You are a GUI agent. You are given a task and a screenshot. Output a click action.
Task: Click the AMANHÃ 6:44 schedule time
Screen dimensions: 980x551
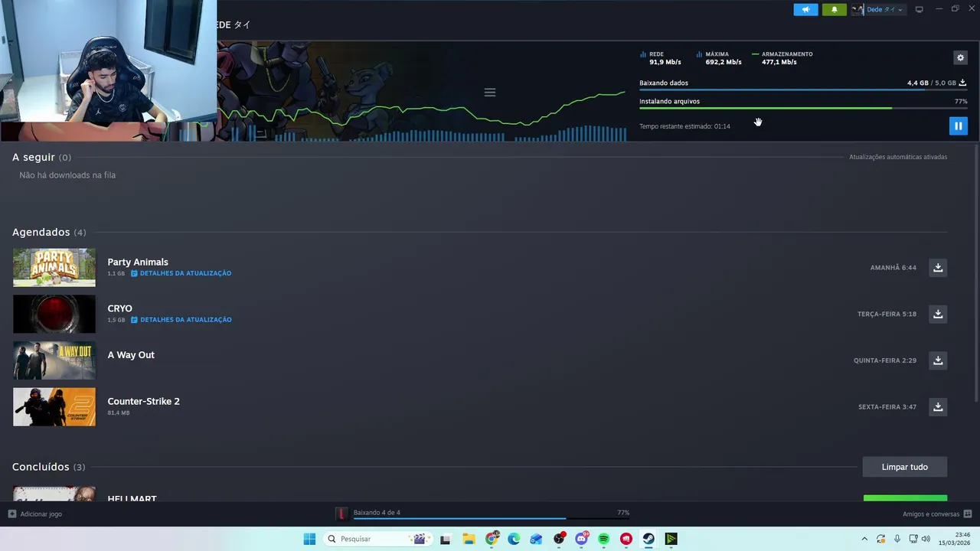point(893,268)
